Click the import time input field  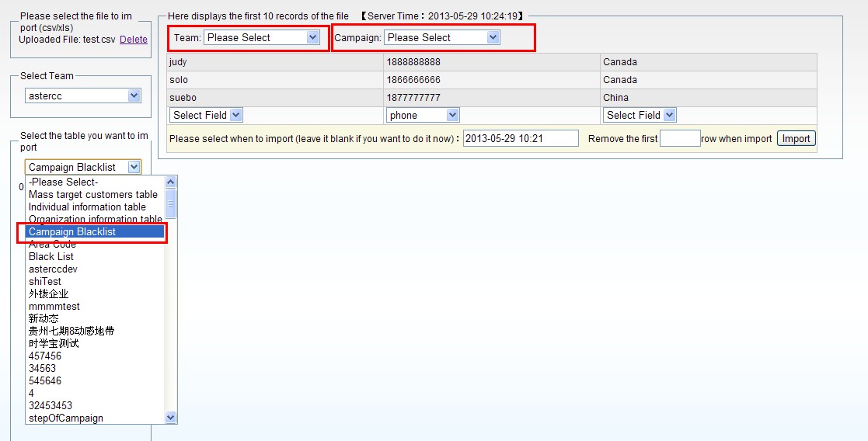[521, 138]
